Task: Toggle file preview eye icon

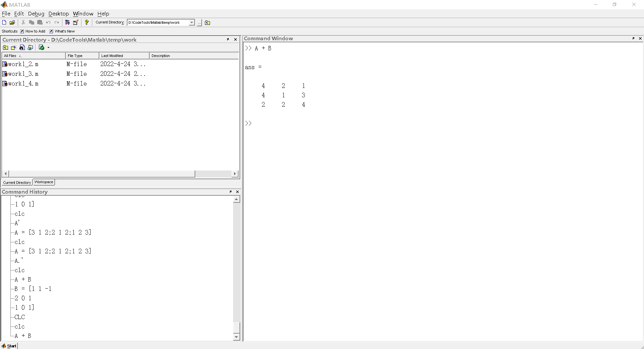Action: click(30, 47)
